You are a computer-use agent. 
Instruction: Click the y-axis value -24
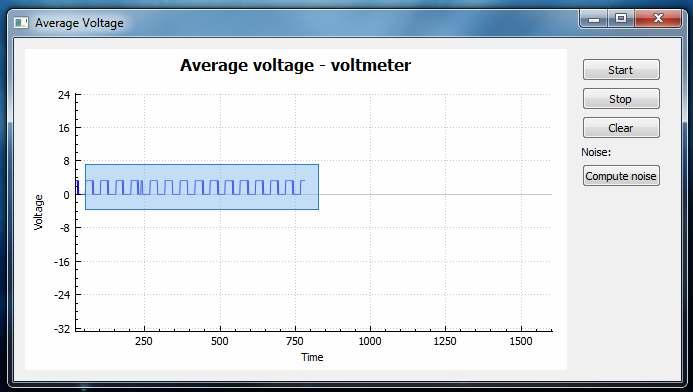pyautogui.click(x=62, y=294)
